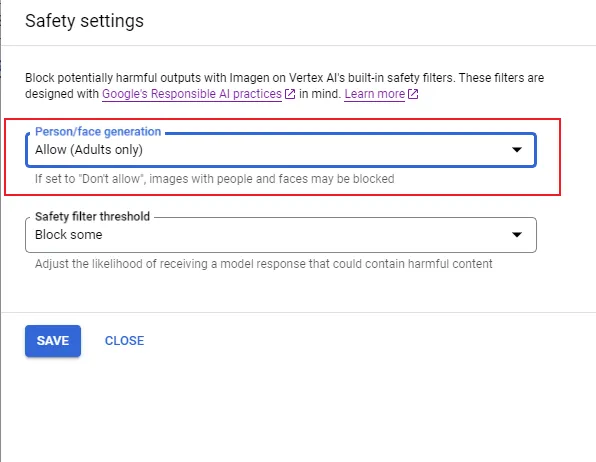Click the arrow of Person/face generation selector
This screenshot has height=462, width=596.
pos(517,150)
